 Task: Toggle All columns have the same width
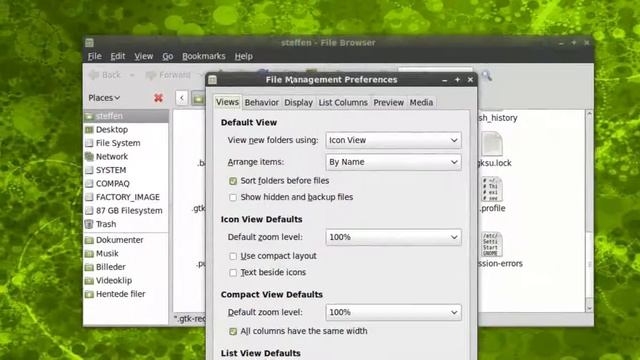point(233,331)
